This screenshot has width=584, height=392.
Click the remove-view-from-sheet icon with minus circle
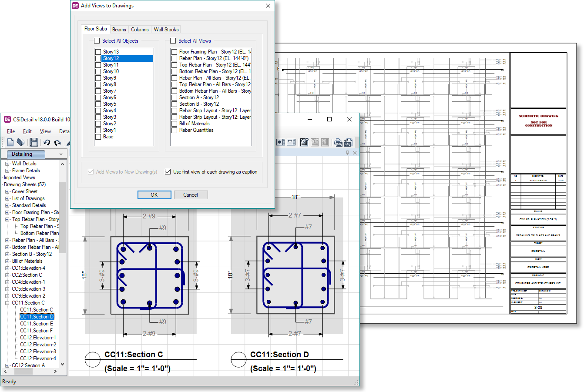(281, 142)
